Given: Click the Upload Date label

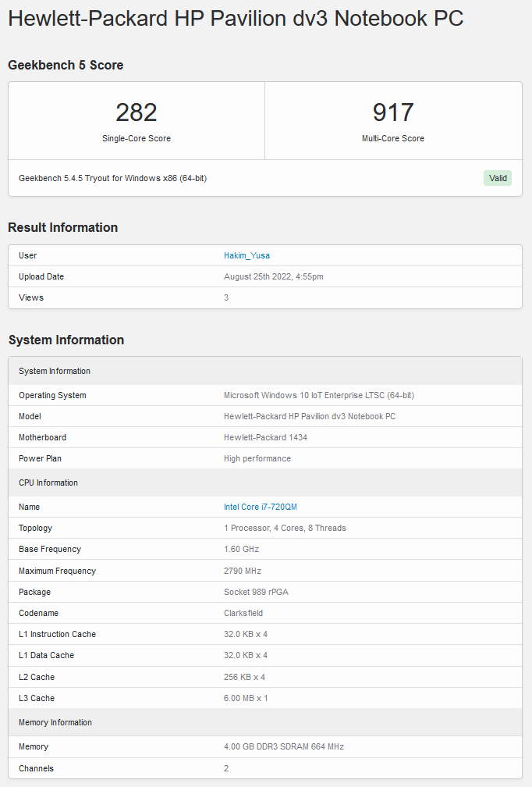Looking at the screenshot, I should click(41, 276).
